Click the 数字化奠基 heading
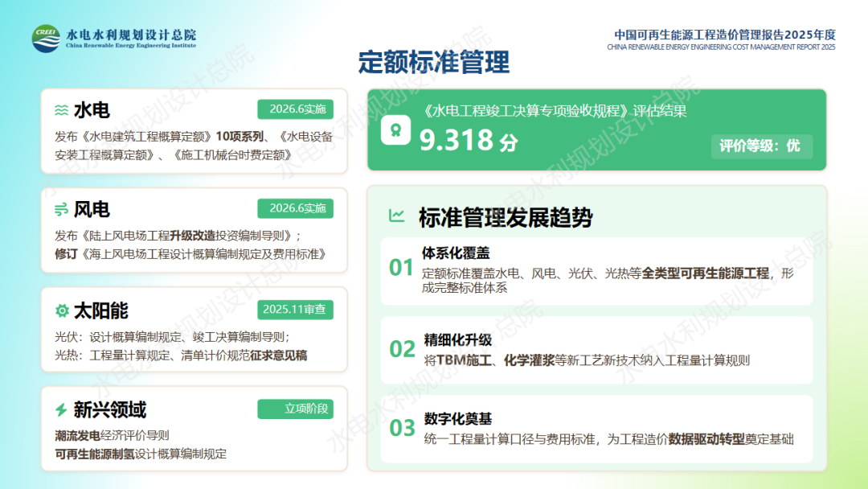The height and width of the screenshot is (489, 868). 458,419
